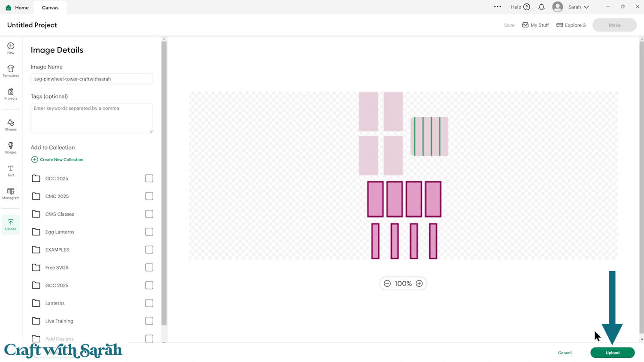The height and width of the screenshot is (362, 644).
Task: Open My Stuff
Action: (x=535, y=25)
